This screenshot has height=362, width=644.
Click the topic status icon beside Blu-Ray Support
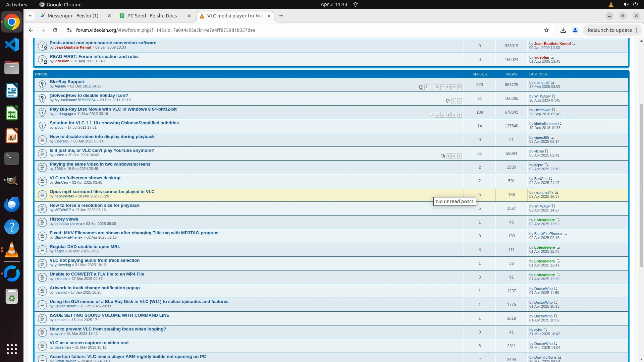pos(42,85)
